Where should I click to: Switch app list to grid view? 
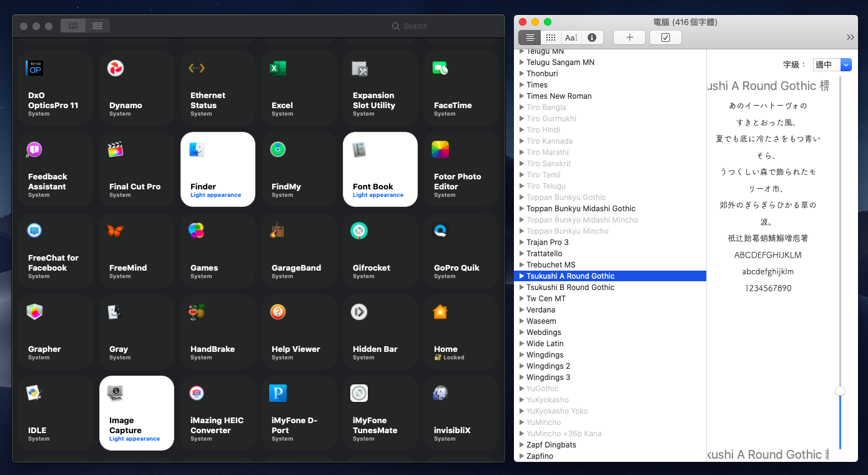point(73,26)
